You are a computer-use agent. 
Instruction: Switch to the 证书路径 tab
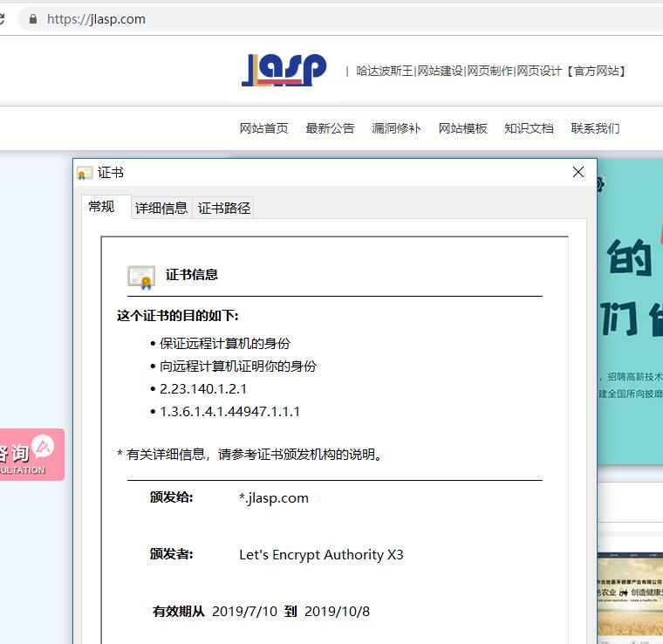coord(223,208)
